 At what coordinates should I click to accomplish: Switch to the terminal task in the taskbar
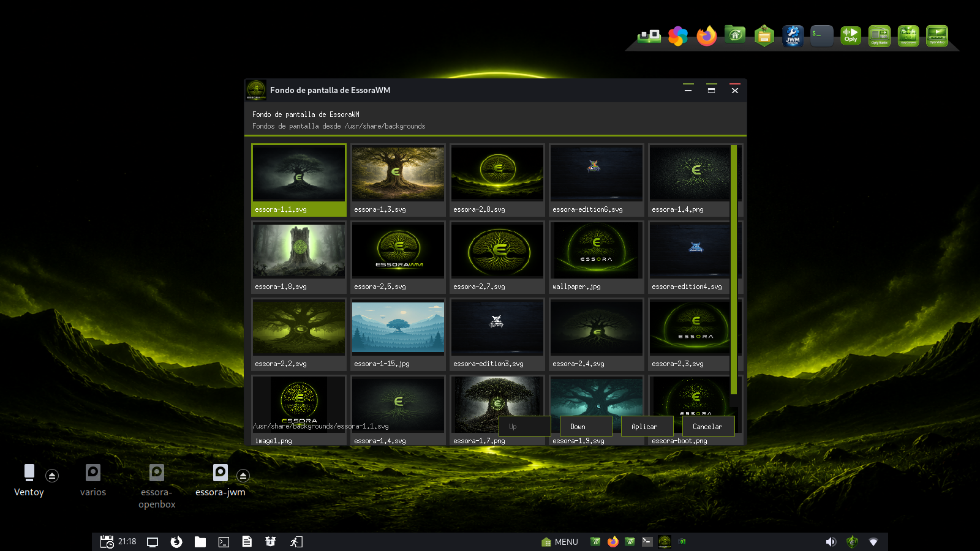pos(647,542)
